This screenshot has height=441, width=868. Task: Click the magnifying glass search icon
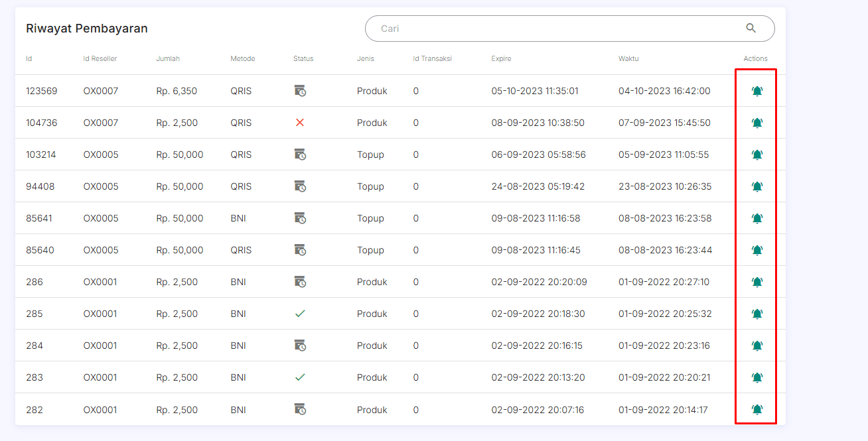pyautogui.click(x=751, y=29)
